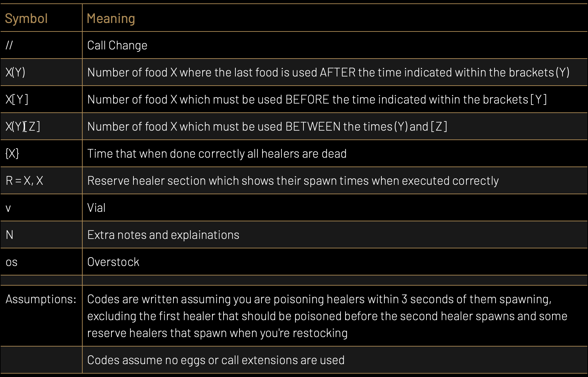
Task: Select the v symbol cell
Action: point(8,208)
